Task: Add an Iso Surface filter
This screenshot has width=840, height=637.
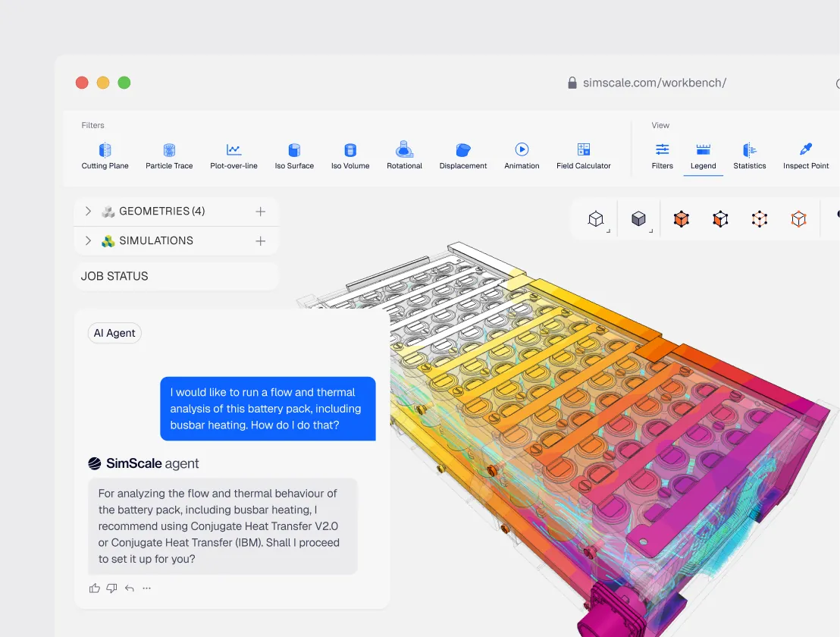Action: (294, 156)
